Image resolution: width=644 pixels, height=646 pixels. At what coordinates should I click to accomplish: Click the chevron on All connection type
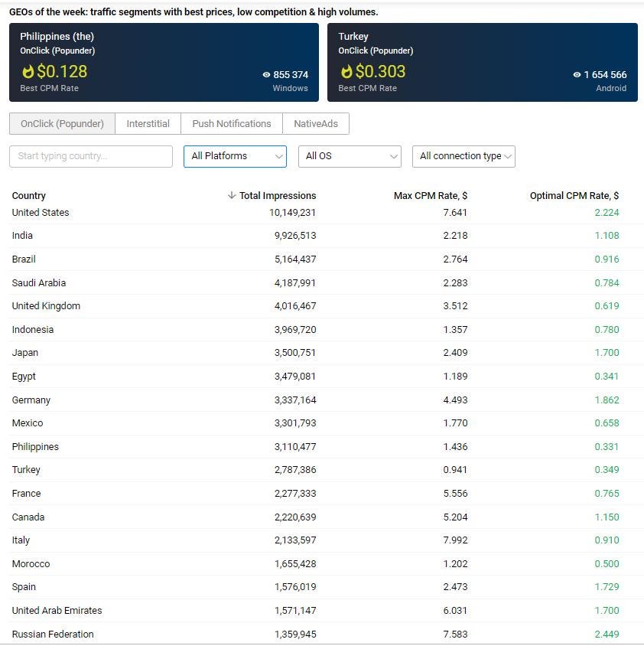tap(509, 156)
